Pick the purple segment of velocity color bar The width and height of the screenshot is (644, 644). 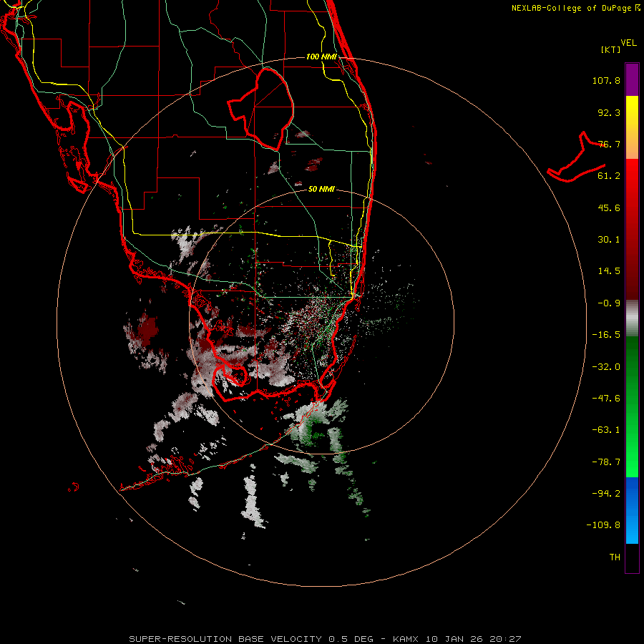[x=632, y=79]
